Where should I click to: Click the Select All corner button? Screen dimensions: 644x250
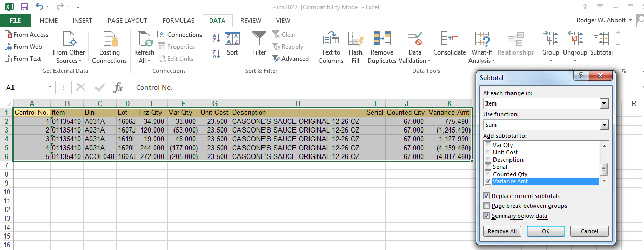point(7,103)
